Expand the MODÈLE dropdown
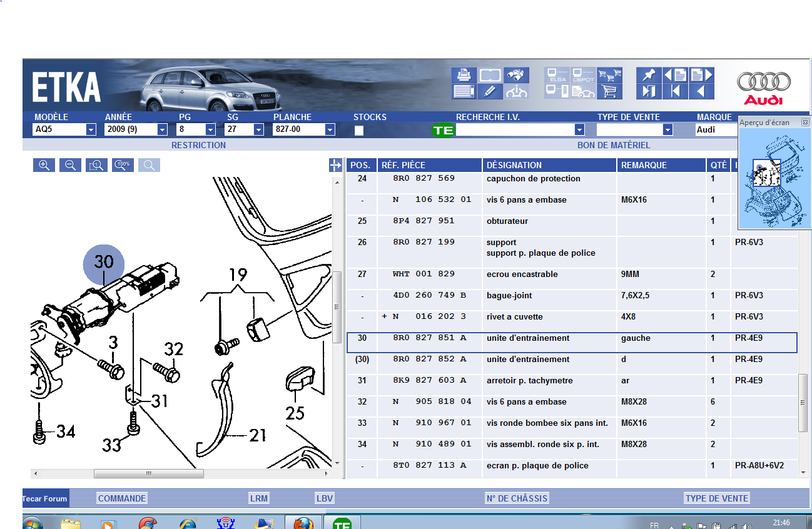812x529 pixels. coord(91,129)
